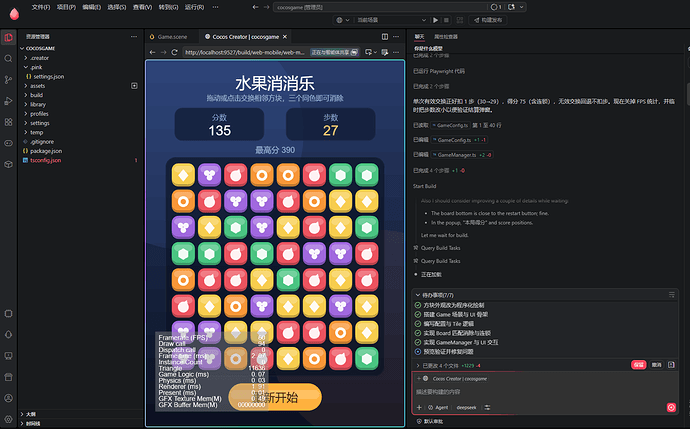Screen dimensions: 690x429
Task: Click the review changes icon beside Undo
Action: click(x=671, y=365)
